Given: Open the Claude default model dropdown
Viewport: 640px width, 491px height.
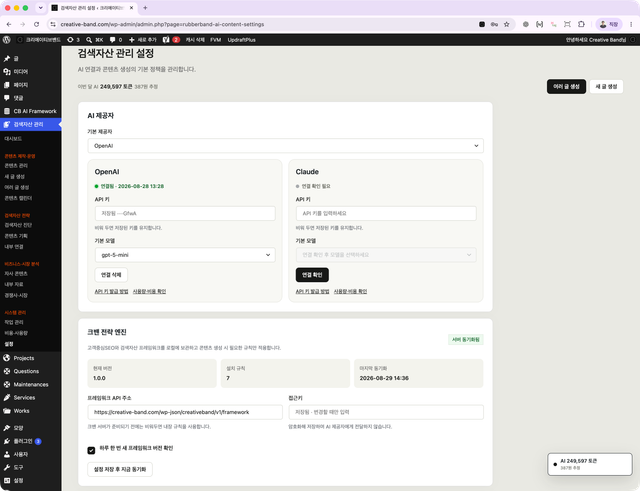Looking at the screenshot, I should [x=386, y=255].
